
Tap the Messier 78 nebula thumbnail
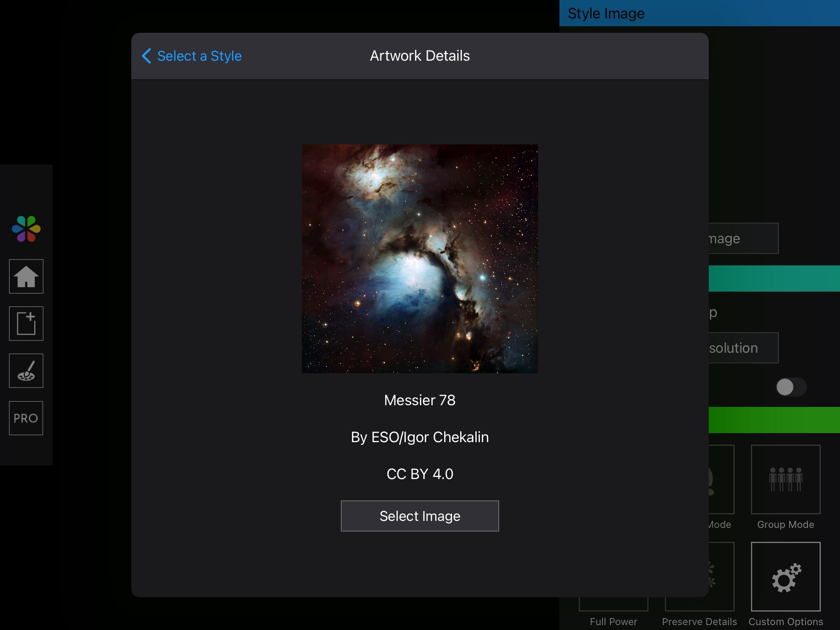pyautogui.click(x=420, y=258)
